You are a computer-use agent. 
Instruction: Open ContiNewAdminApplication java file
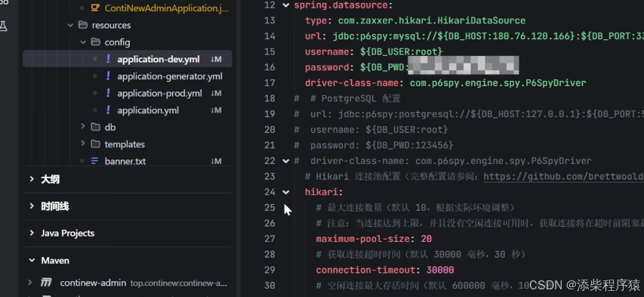(x=166, y=8)
